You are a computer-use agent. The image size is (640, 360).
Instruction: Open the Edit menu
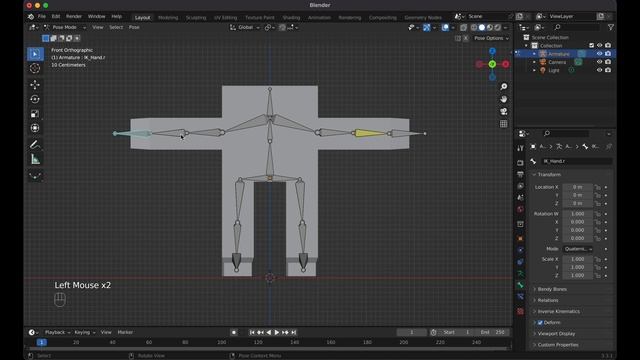56,17
